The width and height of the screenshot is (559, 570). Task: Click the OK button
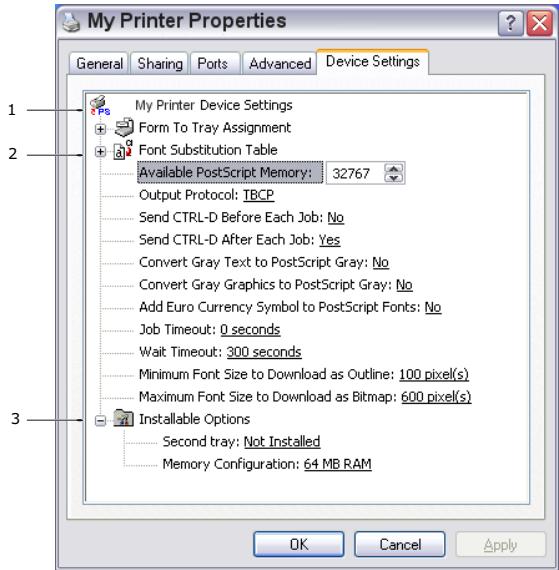pyautogui.click(x=299, y=544)
